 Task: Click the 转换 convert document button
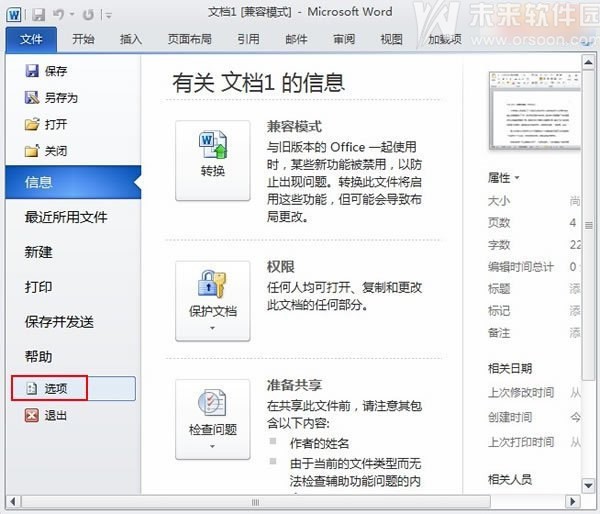pyautogui.click(x=213, y=160)
